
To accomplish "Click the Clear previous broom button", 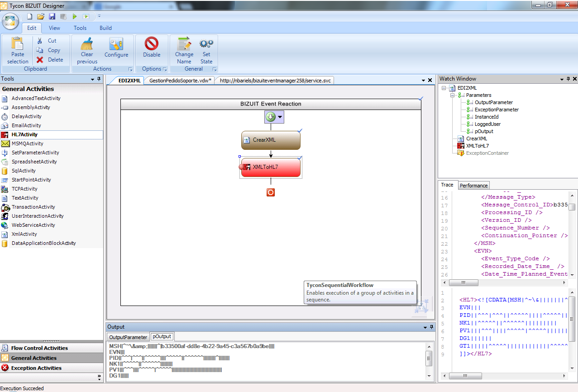I will (x=87, y=51).
